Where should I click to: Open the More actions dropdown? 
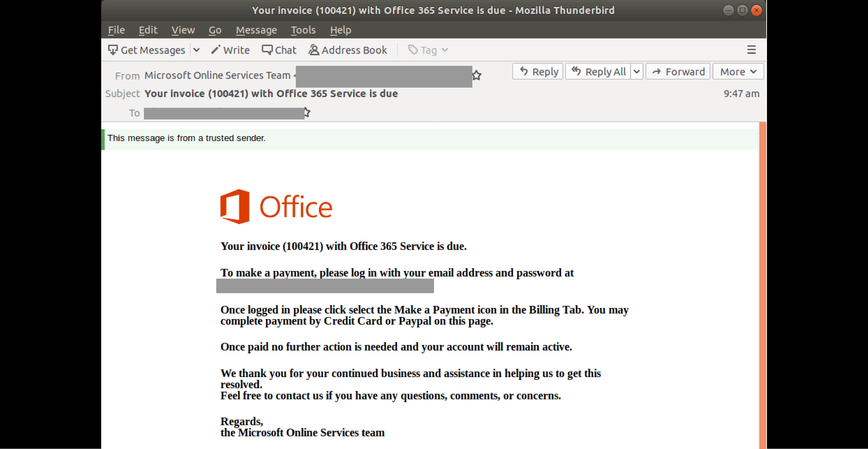tap(738, 71)
